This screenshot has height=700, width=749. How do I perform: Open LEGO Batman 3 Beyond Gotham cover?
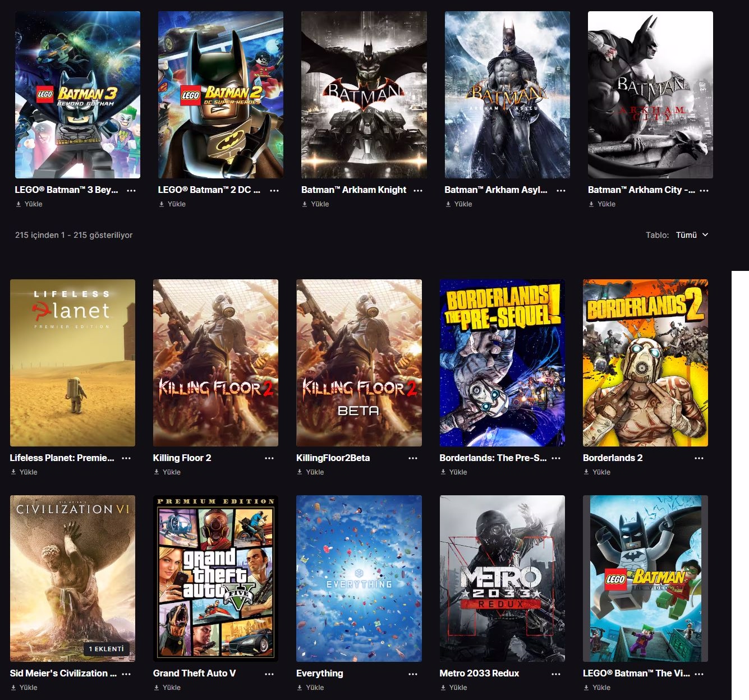(77, 95)
